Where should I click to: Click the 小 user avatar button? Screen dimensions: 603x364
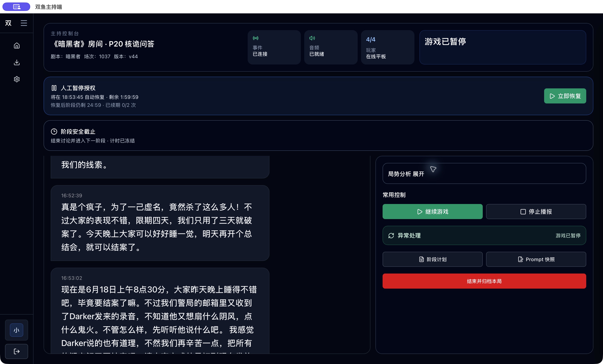point(16,330)
